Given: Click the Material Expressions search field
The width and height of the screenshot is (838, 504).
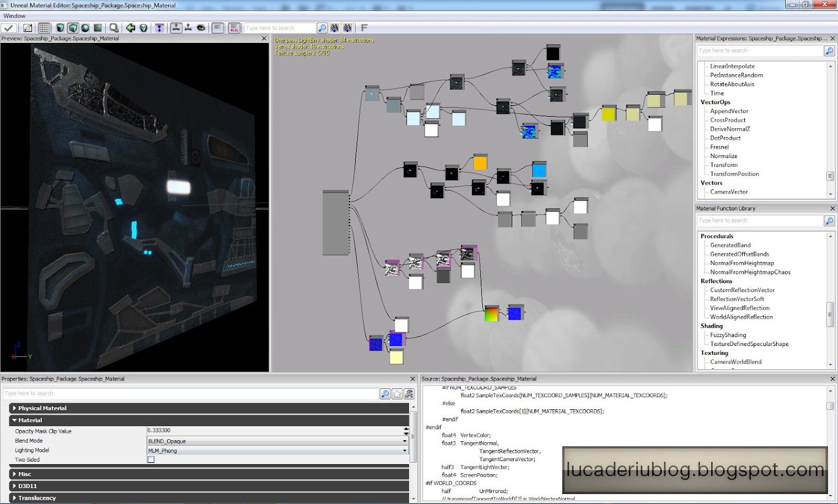Looking at the screenshot, I should (x=760, y=51).
